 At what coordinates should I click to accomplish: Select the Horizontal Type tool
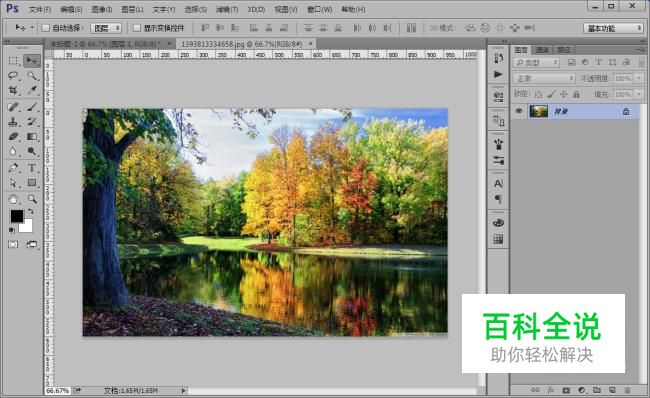[x=32, y=168]
